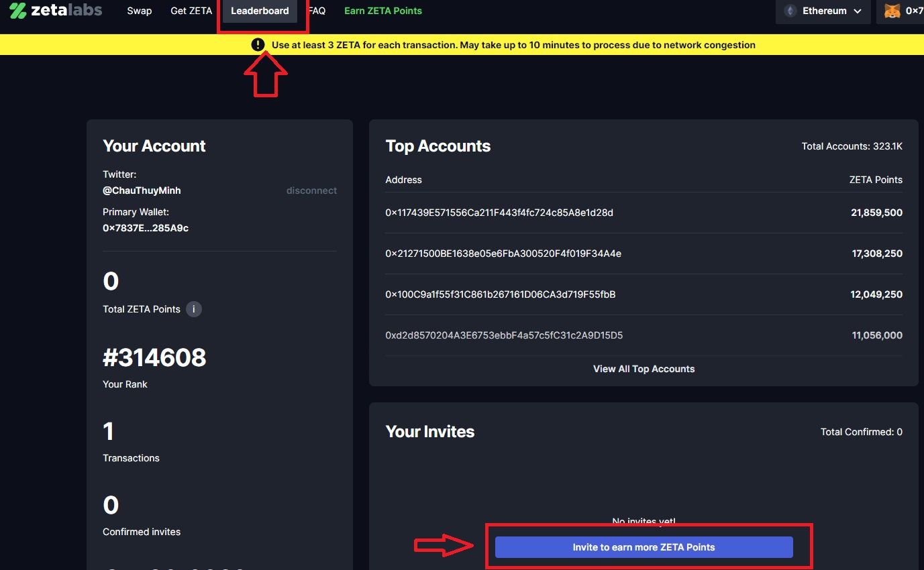Image resolution: width=924 pixels, height=570 pixels.
Task: Click the 17,308,250 points value
Action: click(x=877, y=253)
